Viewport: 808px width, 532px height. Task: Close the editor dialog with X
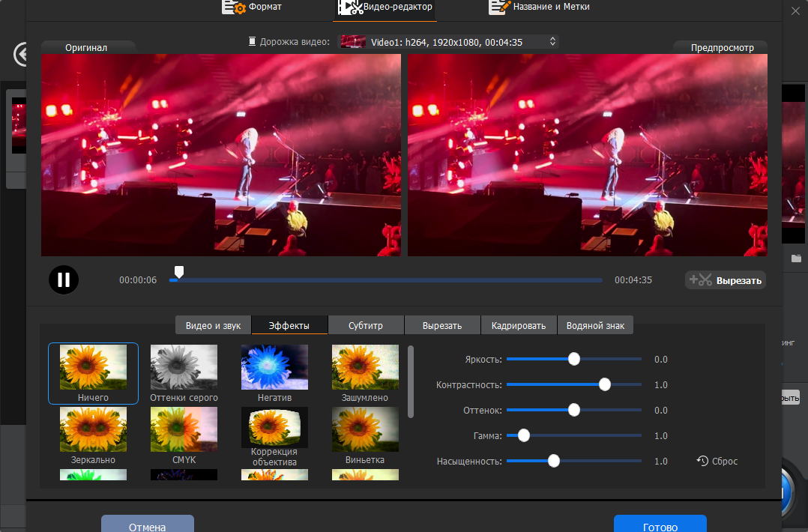point(796,10)
